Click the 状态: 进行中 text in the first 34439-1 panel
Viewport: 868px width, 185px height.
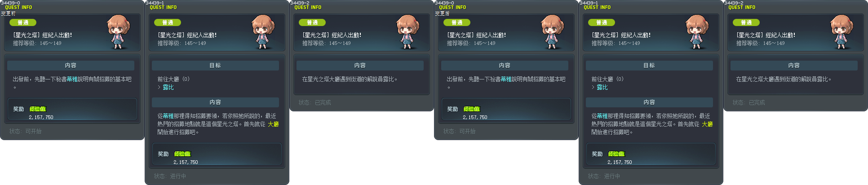170,176
